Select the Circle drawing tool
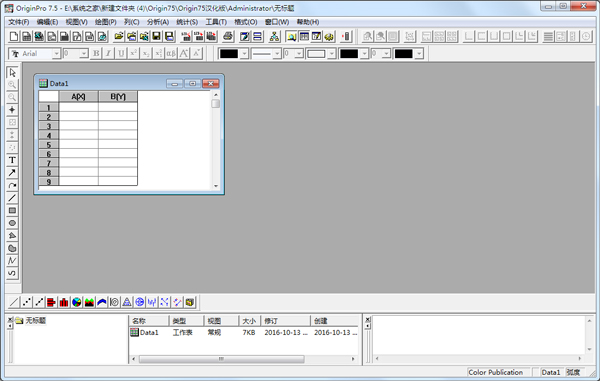The height and width of the screenshot is (381, 600). click(x=12, y=223)
